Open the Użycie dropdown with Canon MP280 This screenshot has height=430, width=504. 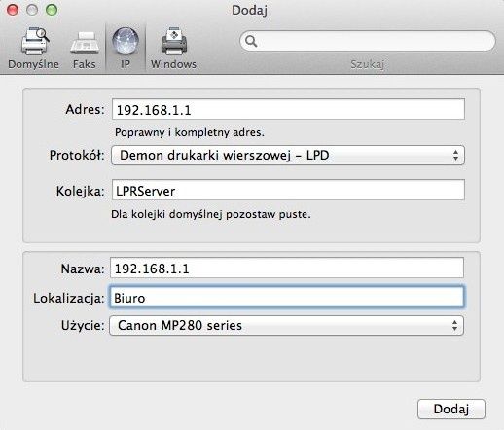tap(287, 325)
